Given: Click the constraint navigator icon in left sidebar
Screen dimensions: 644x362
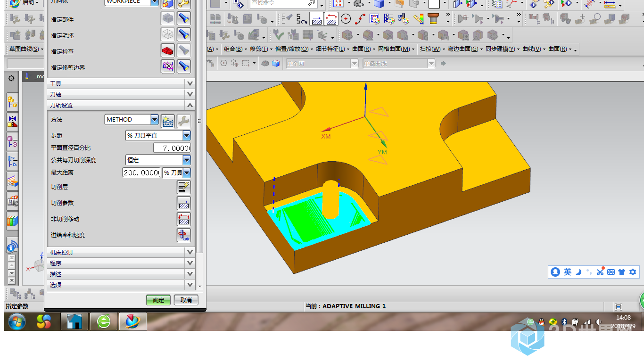Looking at the screenshot, I should click(12, 122).
